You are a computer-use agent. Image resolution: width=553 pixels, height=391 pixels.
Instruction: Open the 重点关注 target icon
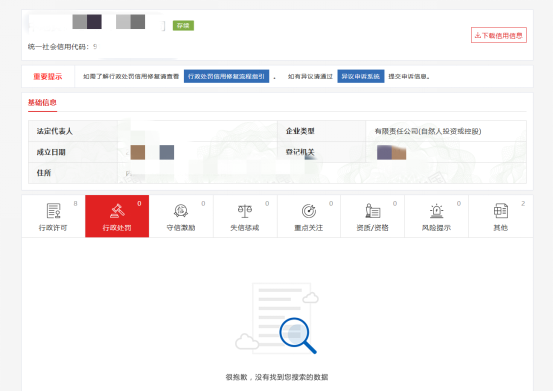[x=309, y=211]
